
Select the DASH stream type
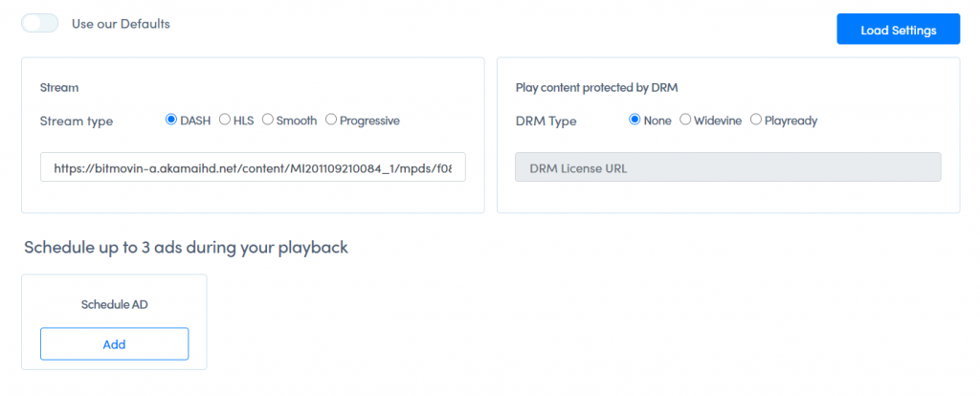[x=172, y=121]
